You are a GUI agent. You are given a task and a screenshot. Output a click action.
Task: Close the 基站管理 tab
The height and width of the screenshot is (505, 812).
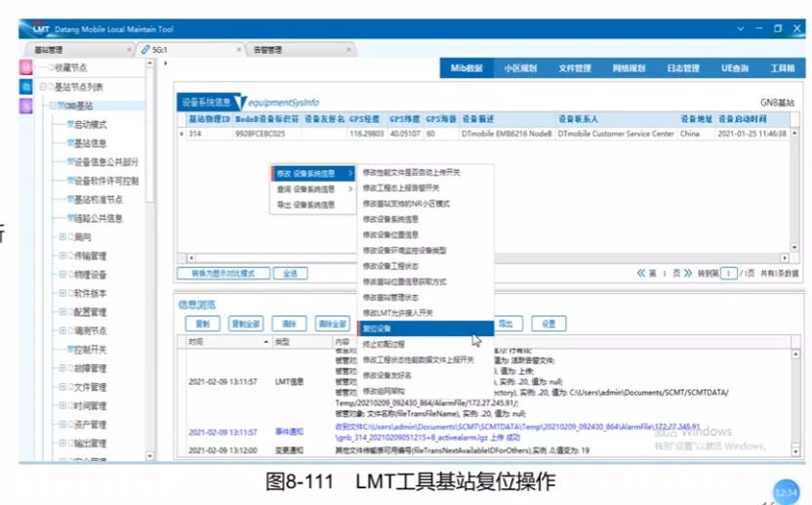click(129, 49)
